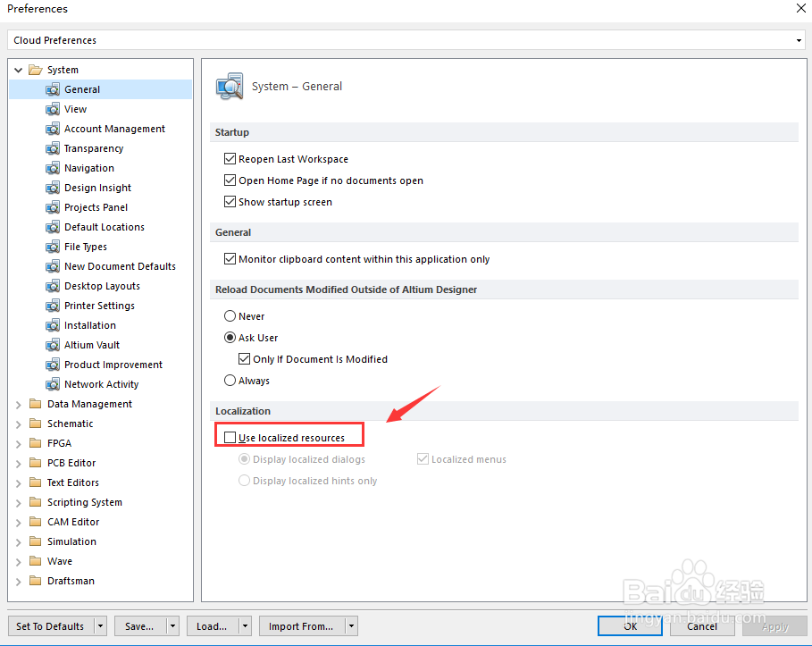Go to Default Locations page
Viewport: 812px width, 646px height.
[105, 228]
